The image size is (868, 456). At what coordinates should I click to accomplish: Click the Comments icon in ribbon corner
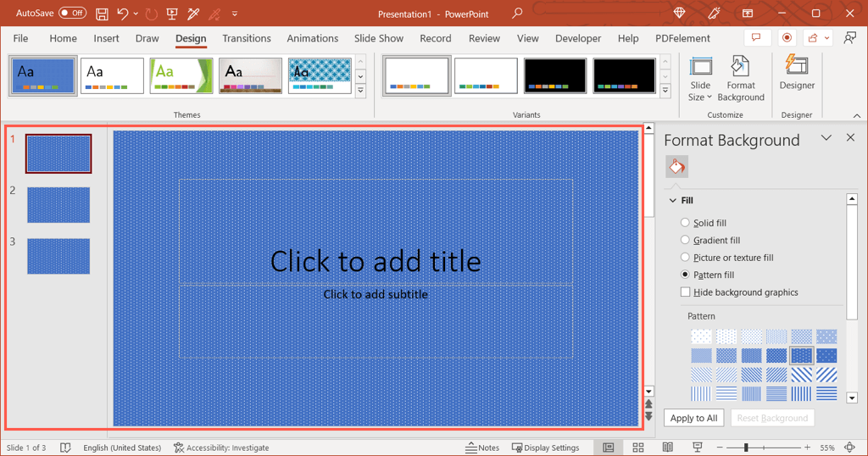(x=756, y=38)
